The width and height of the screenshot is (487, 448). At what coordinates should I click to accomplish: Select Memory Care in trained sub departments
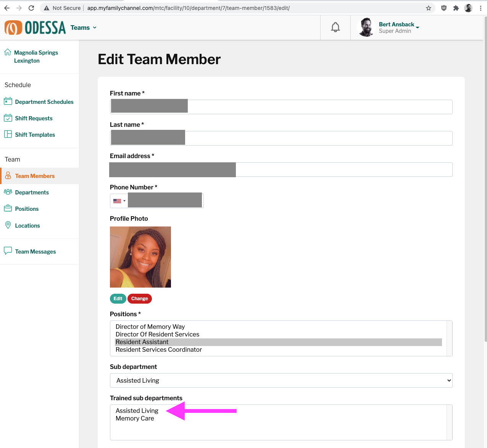[135, 418]
